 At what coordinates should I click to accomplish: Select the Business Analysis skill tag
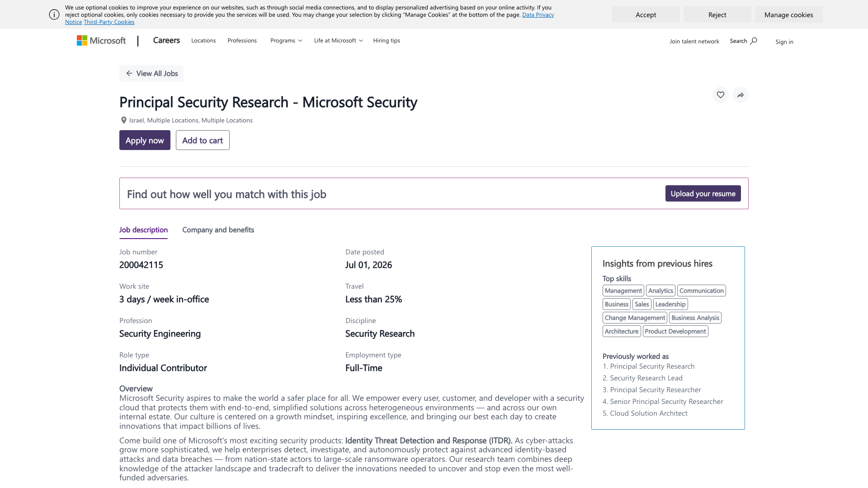695,318
